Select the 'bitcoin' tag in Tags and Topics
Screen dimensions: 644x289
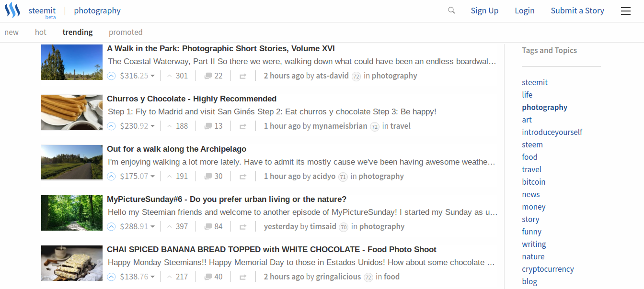click(534, 182)
